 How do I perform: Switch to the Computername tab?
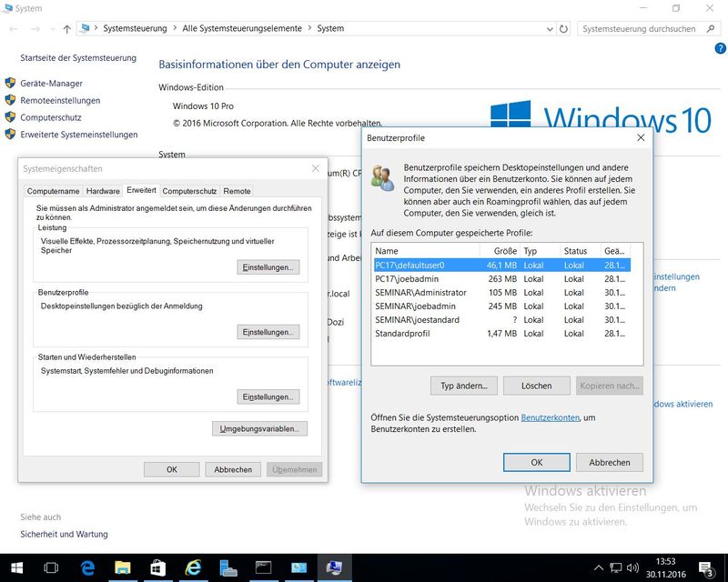coord(53,191)
